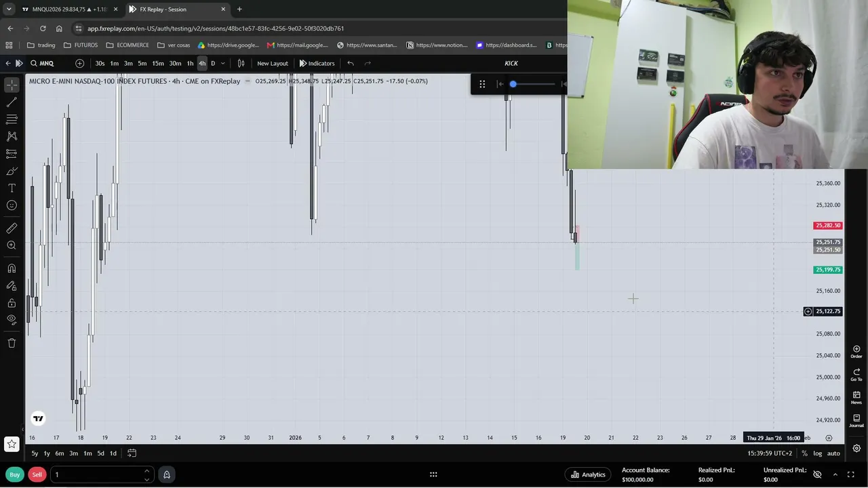Hide account values with crossed-eye icon
The width and height of the screenshot is (868, 488).
click(818, 474)
